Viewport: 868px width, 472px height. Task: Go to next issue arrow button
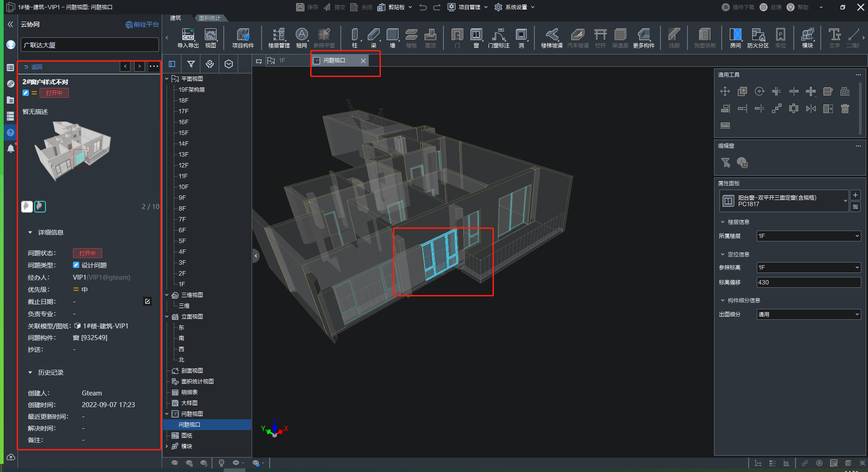click(140, 67)
